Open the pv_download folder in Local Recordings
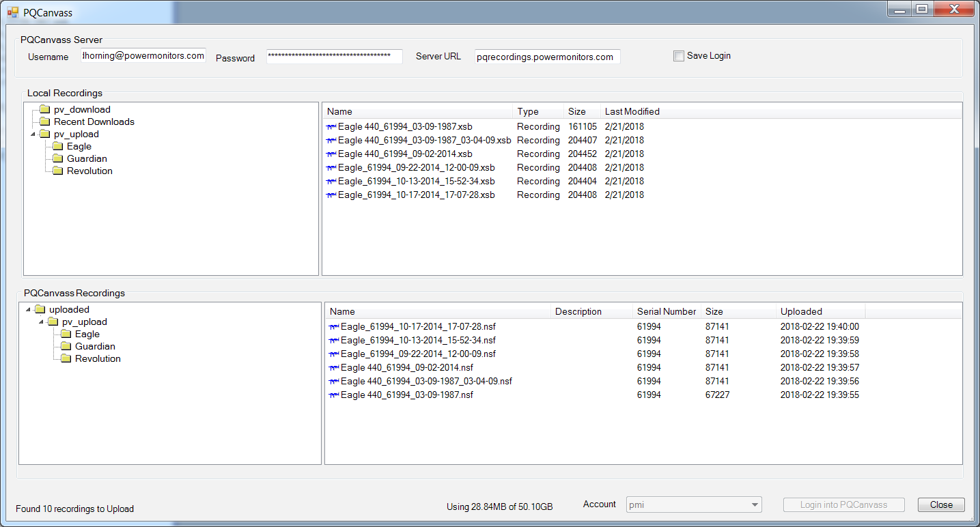The width and height of the screenshot is (980, 527). tap(83, 109)
